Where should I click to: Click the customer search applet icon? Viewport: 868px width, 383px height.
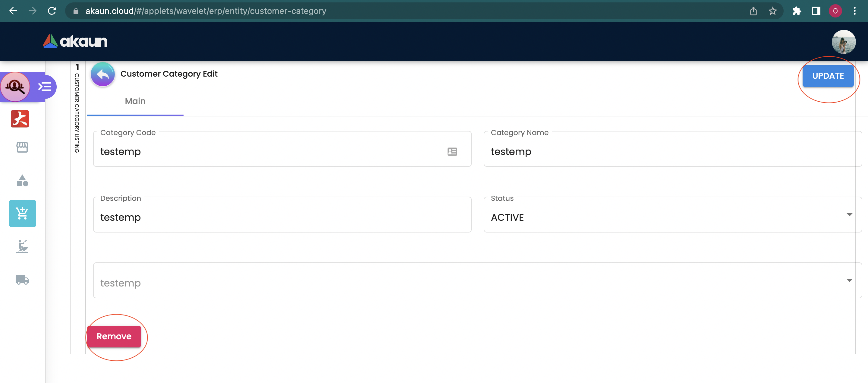(x=15, y=87)
